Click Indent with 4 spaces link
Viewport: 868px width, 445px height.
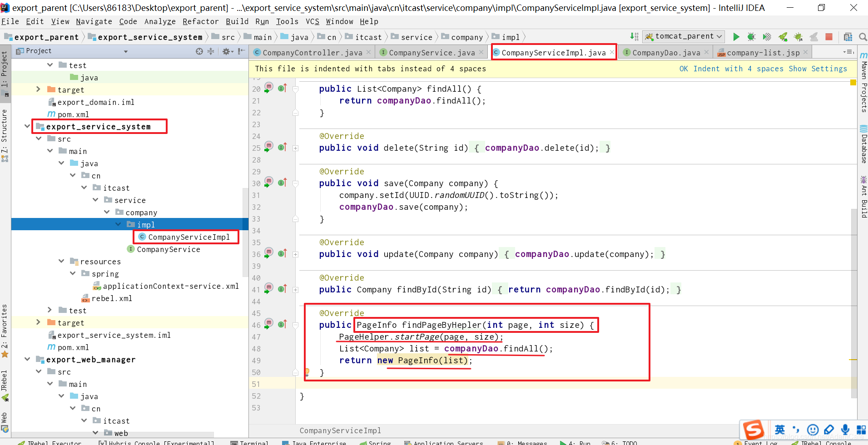pyautogui.click(x=739, y=69)
